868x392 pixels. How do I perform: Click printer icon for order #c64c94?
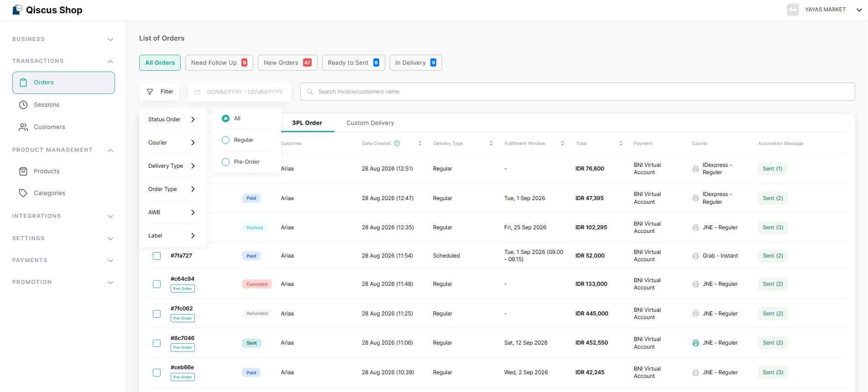[x=695, y=284]
